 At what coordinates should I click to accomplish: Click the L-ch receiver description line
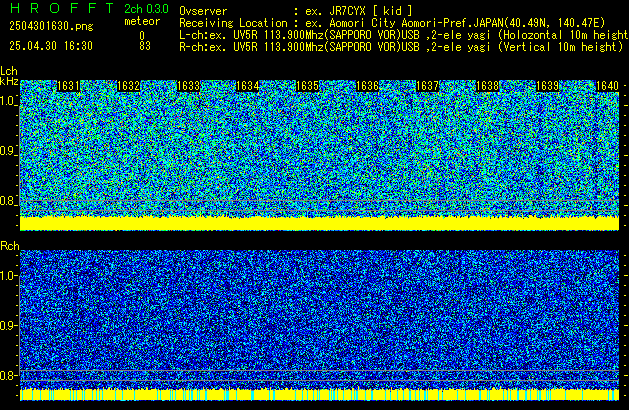pos(404,35)
